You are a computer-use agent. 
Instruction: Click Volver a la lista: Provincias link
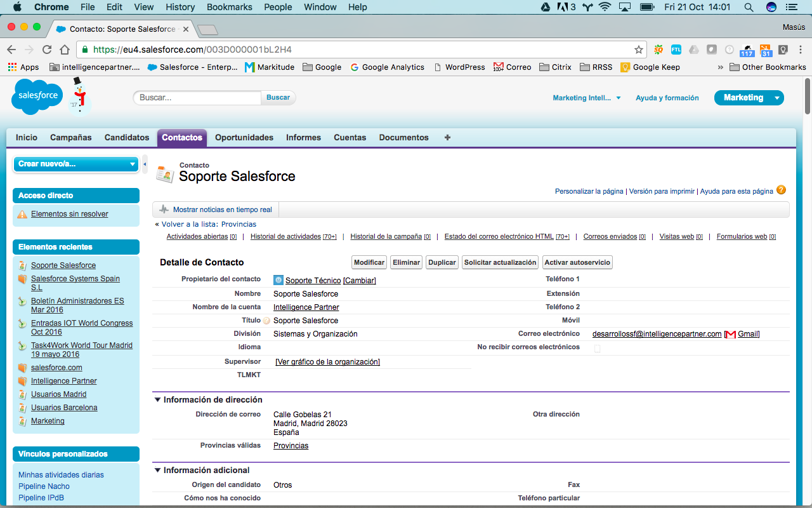209,224
